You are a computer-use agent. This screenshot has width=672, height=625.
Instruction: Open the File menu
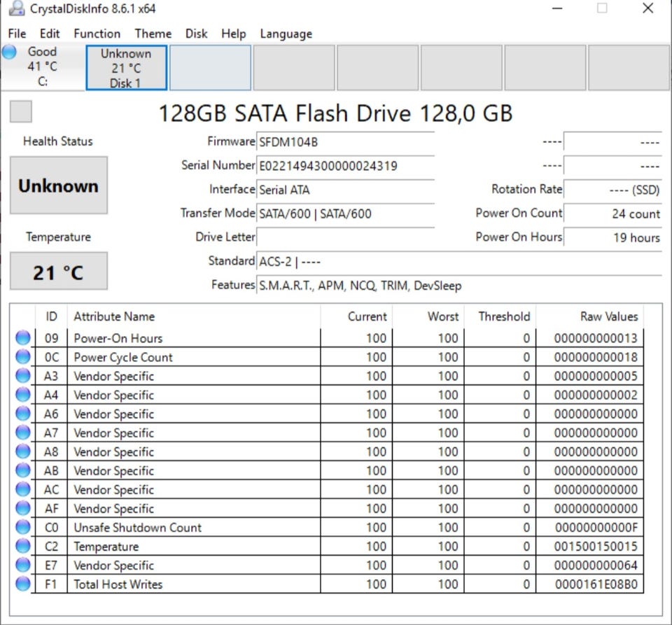pyautogui.click(x=17, y=34)
